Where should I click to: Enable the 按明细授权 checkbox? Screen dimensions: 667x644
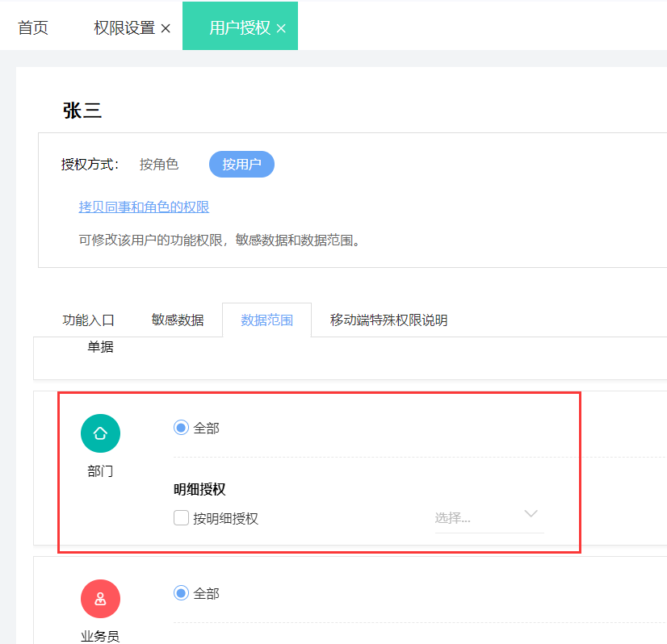tap(182, 518)
